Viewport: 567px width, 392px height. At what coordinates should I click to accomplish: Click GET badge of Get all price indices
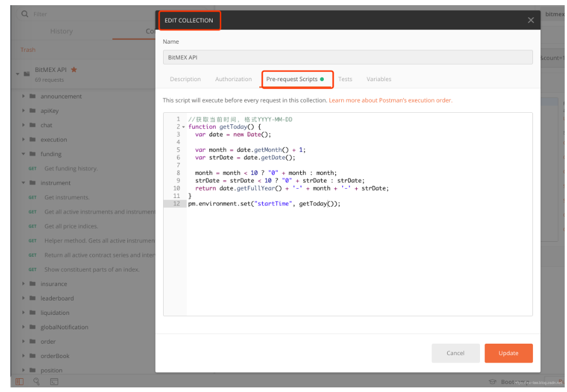[x=32, y=227]
